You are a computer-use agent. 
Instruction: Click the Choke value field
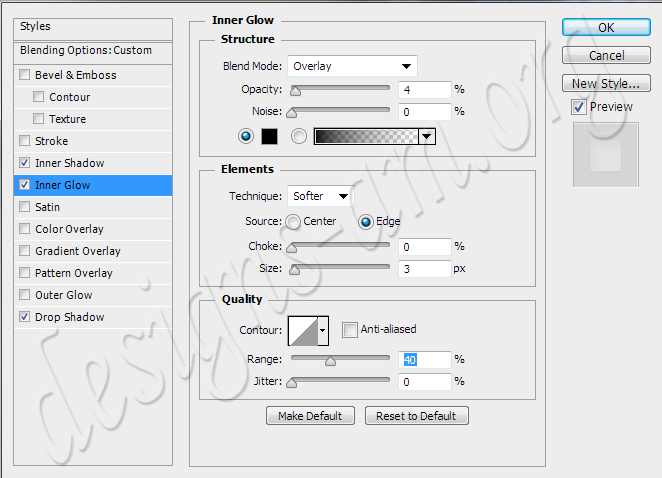point(425,247)
